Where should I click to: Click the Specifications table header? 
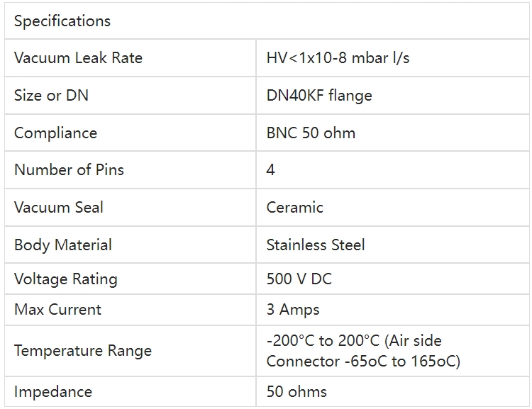62,21
